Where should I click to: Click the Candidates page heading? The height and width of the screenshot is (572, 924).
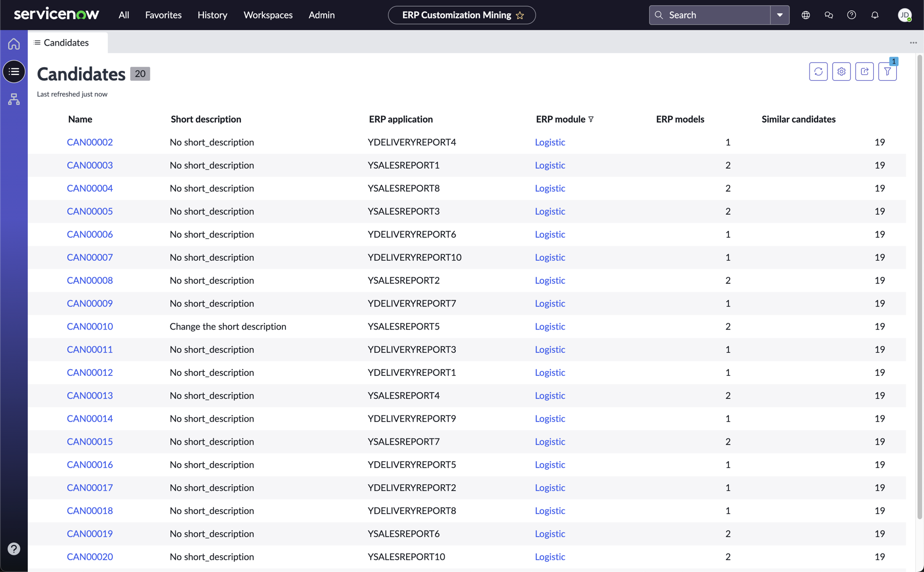[81, 74]
